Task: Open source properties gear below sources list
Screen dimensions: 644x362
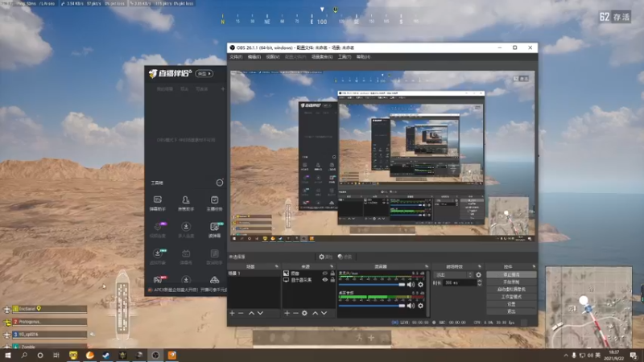Action: (304, 313)
